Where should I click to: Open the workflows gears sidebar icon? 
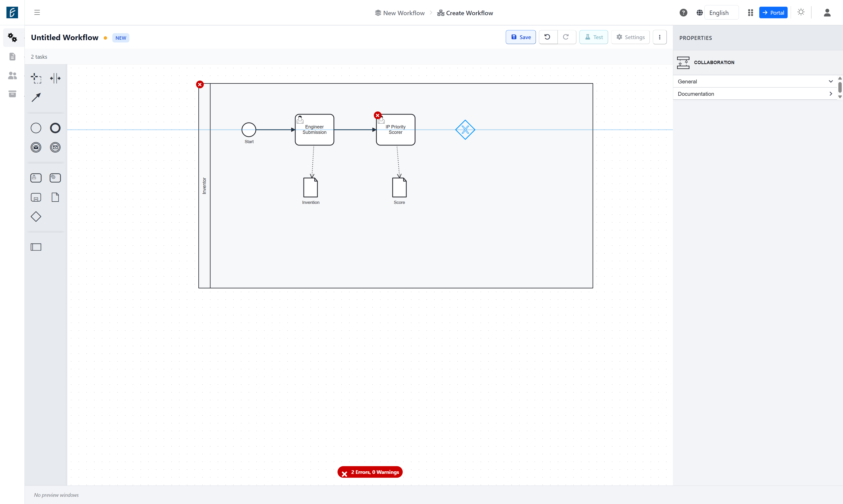(12, 37)
